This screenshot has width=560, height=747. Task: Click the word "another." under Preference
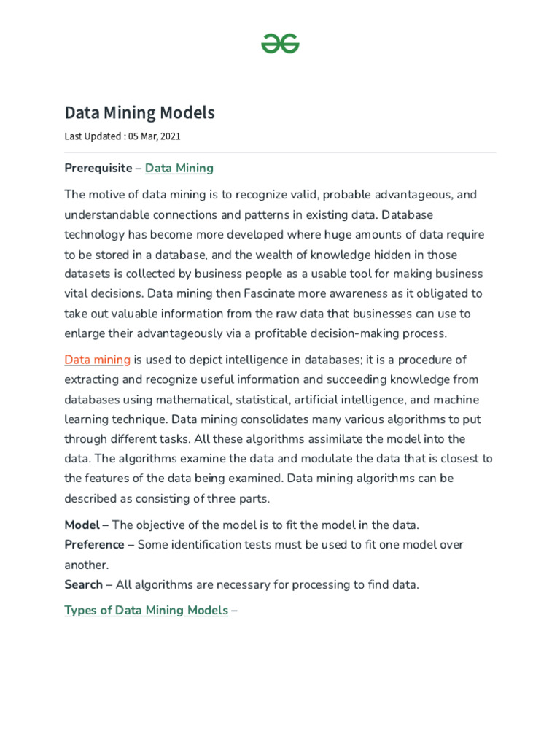(x=86, y=565)
